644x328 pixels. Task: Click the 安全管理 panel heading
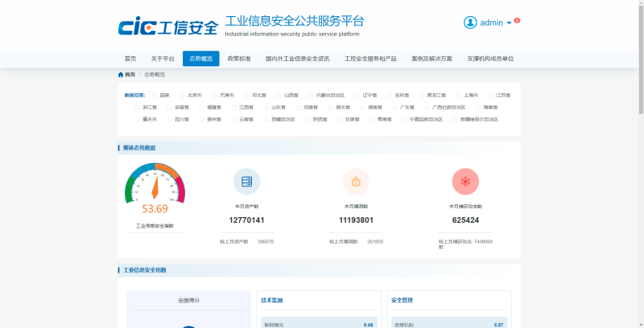[402, 301]
